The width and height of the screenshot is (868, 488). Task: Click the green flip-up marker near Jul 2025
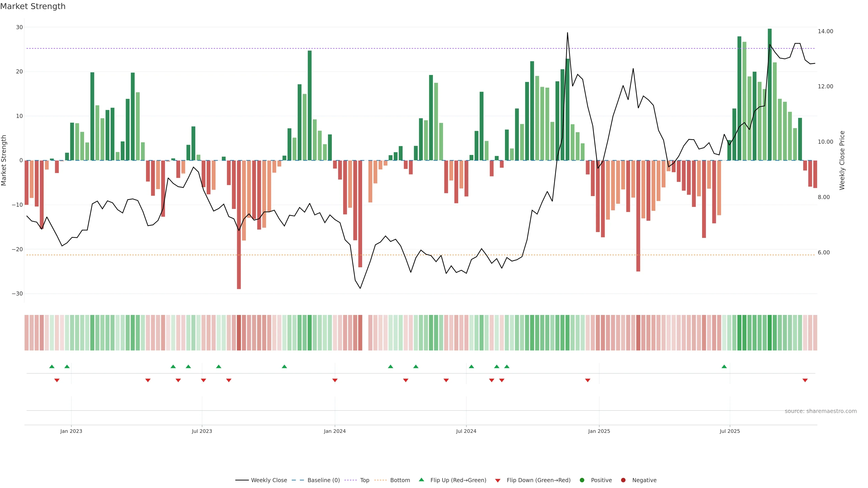[x=724, y=366]
